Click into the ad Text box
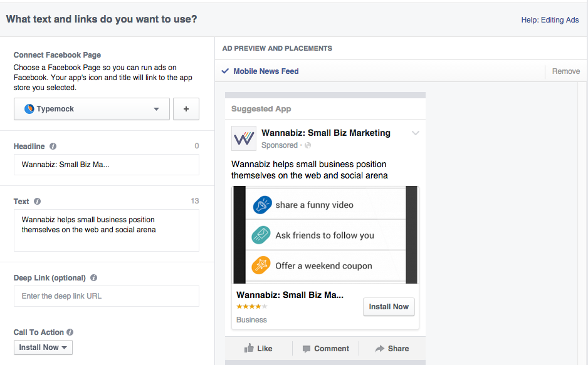Viewport: 588px width, 365px height. coord(107,230)
